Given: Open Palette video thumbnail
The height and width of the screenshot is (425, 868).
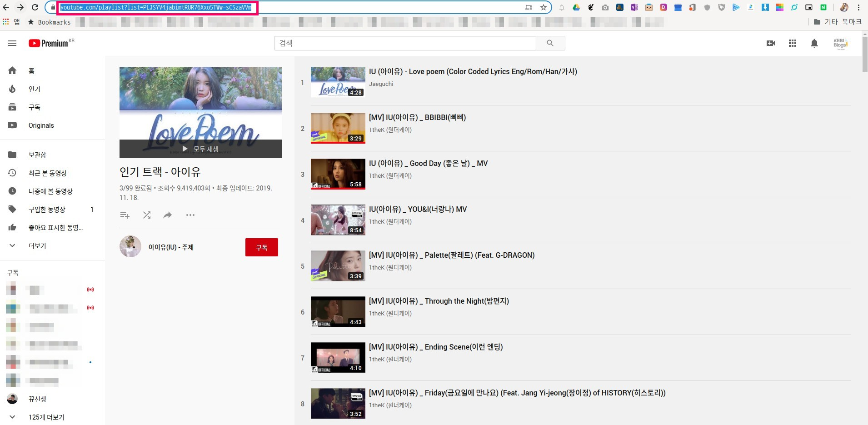Looking at the screenshot, I should click(x=338, y=266).
